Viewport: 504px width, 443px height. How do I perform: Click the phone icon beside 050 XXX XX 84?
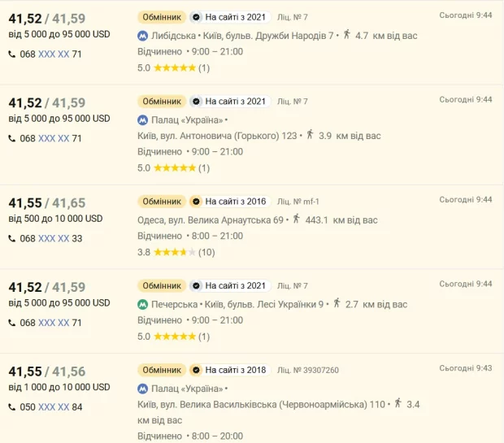tap(12, 407)
